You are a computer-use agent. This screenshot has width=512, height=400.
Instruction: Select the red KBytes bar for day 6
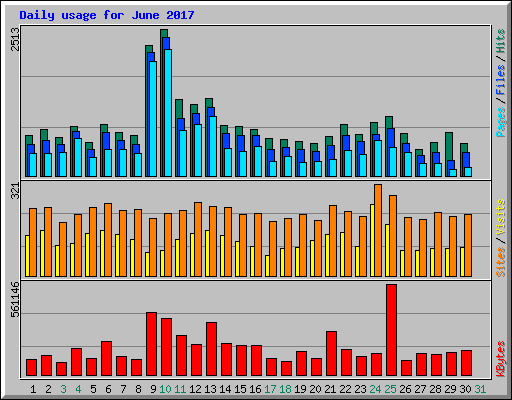click(x=106, y=359)
